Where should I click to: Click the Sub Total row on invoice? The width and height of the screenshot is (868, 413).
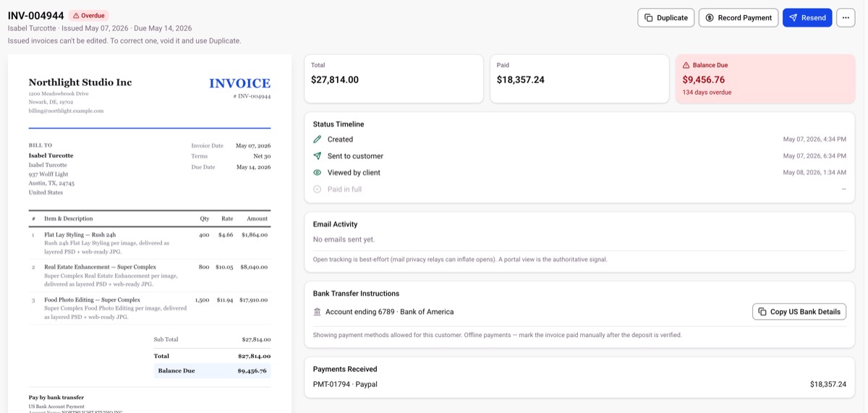point(212,339)
